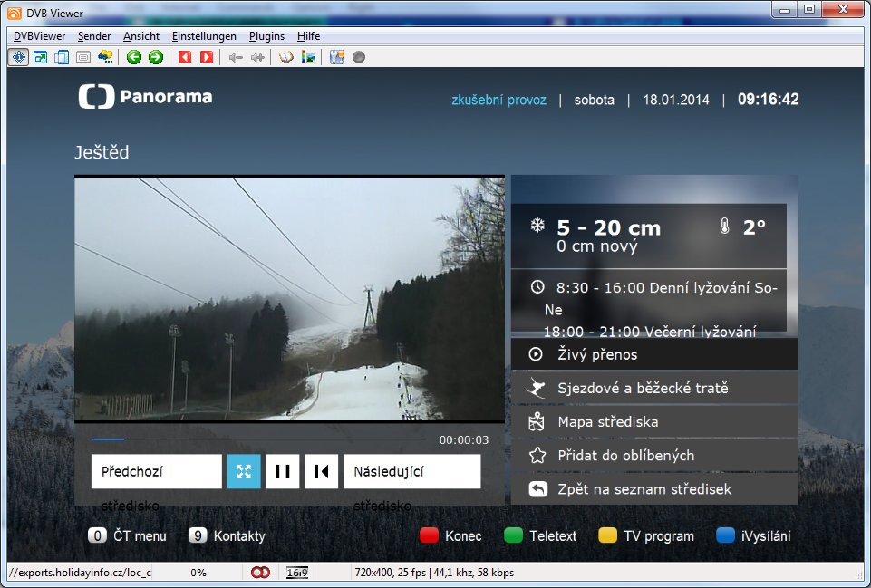The image size is (871, 588).
Task: Click the 2° temperature value
Action: coord(754,227)
